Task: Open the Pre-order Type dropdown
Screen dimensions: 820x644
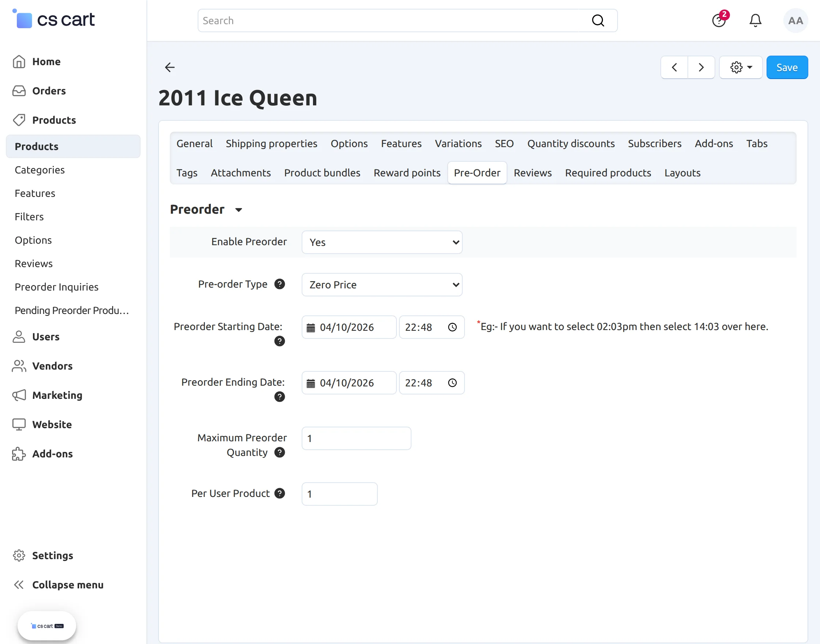Action: pyautogui.click(x=382, y=285)
